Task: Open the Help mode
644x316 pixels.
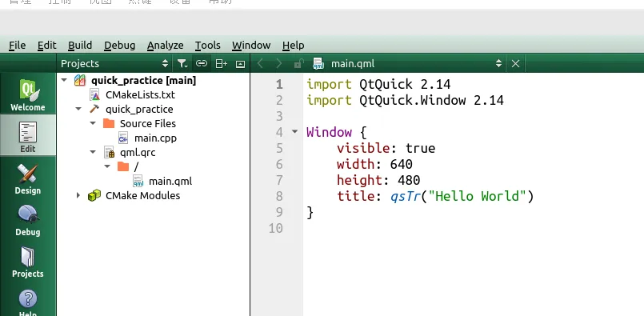Action: pyautogui.click(x=27, y=302)
